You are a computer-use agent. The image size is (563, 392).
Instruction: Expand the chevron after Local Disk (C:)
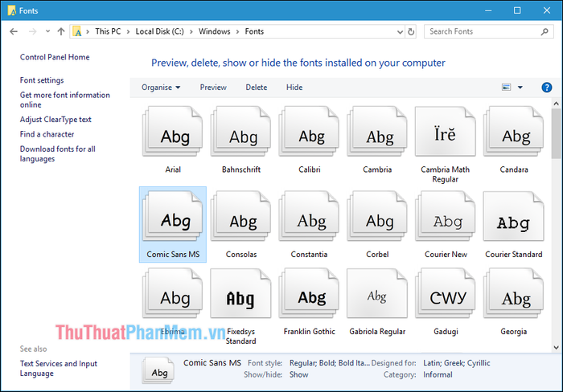tap(191, 31)
